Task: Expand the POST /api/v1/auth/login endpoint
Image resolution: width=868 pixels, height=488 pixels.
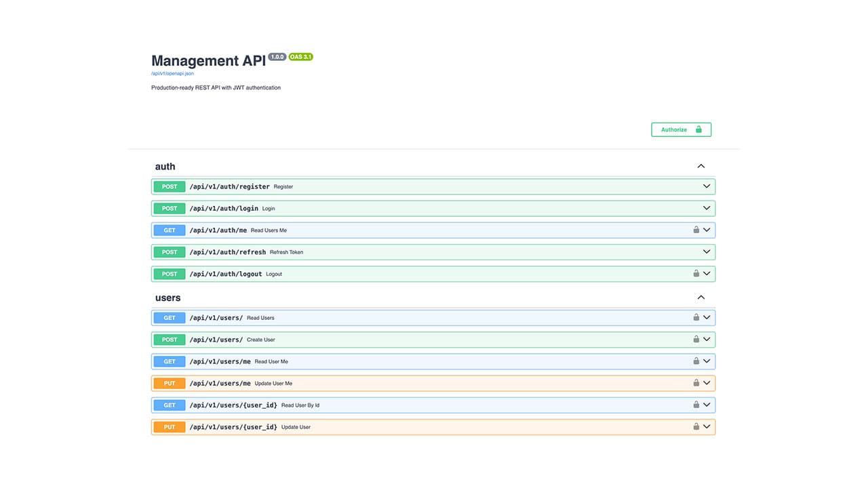Action: pyautogui.click(x=706, y=208)
